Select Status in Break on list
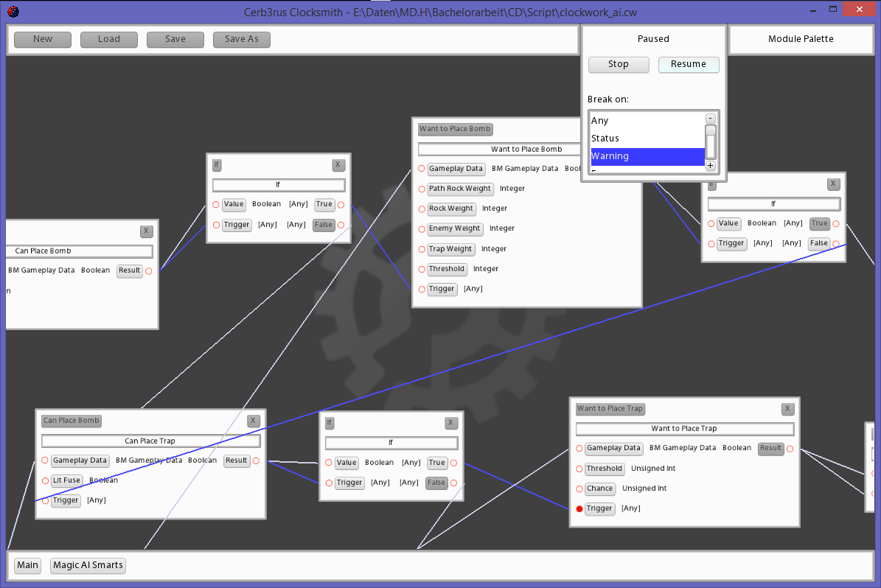The height and width of the screenshot is (588, 881). [647, 139]
